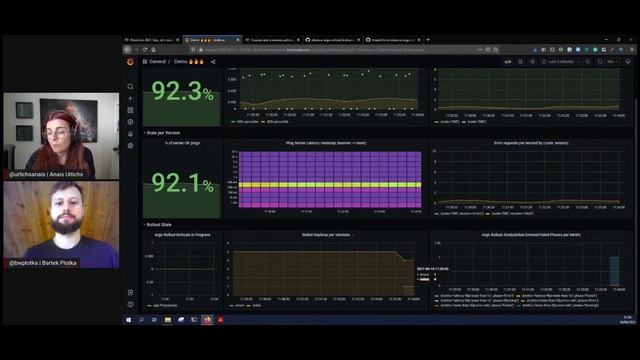Image resolution: width=640 pixels, height=360 pixels.
Task: Open the % of server OK pings panel title
Action: [x=182, y=143]
